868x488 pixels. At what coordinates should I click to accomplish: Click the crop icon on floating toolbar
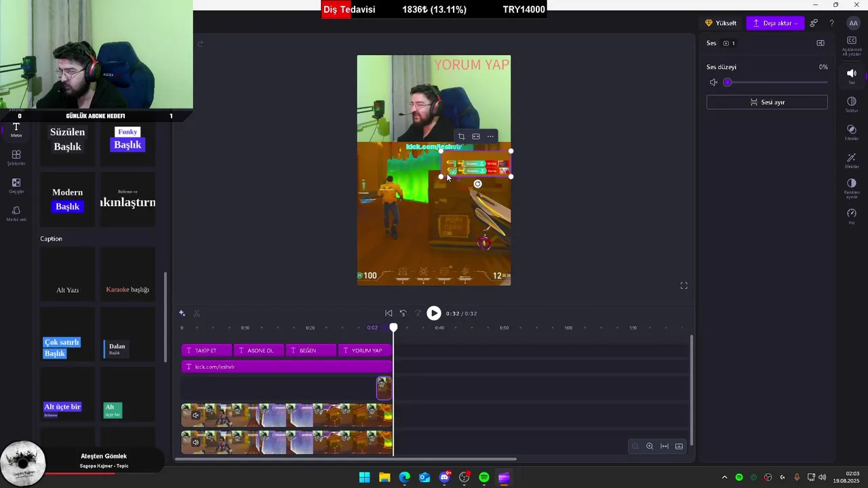pyautogui.click(x=461, y=136)
